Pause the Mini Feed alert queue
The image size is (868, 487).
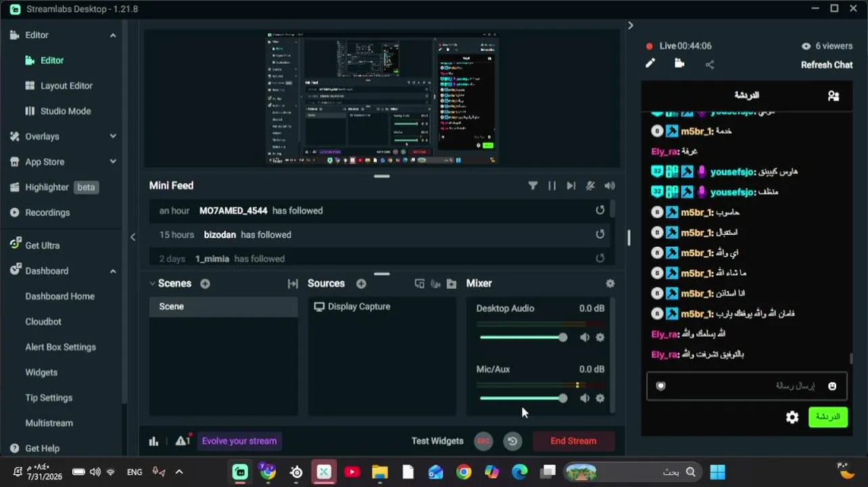click(552, 185)
